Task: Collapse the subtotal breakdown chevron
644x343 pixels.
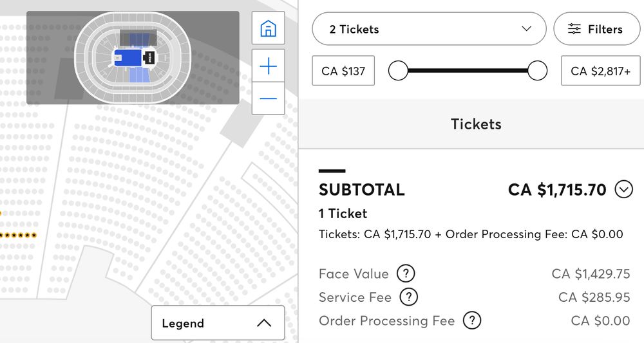Action: point(623,190)
